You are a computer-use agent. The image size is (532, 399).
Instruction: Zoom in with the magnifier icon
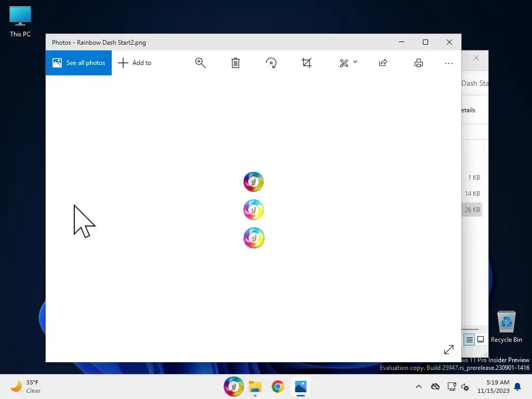(x=200, y=63)
